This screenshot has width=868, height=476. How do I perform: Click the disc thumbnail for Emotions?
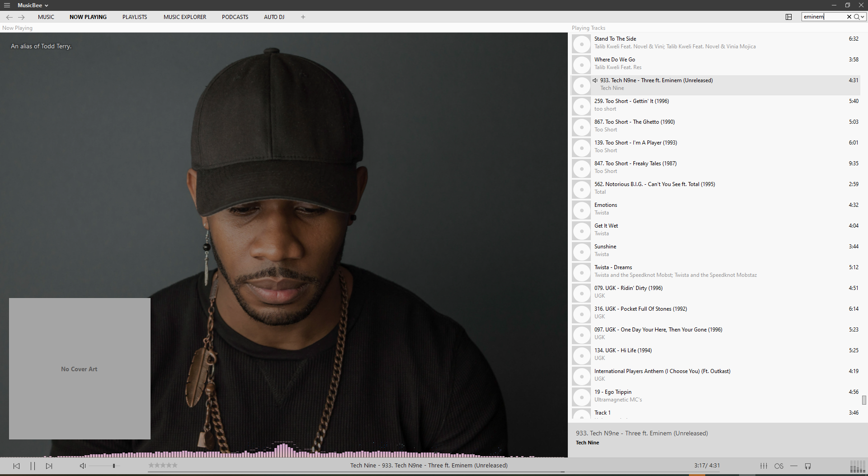click(x=581, y=210)
